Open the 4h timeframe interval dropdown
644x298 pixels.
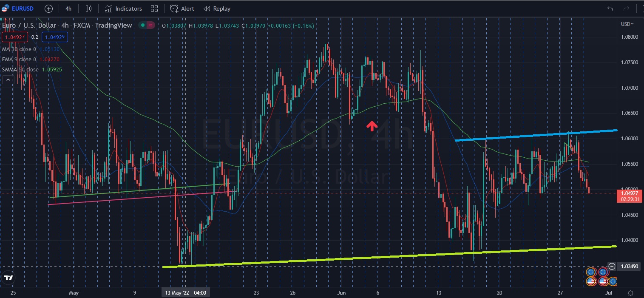coord(68,9)
